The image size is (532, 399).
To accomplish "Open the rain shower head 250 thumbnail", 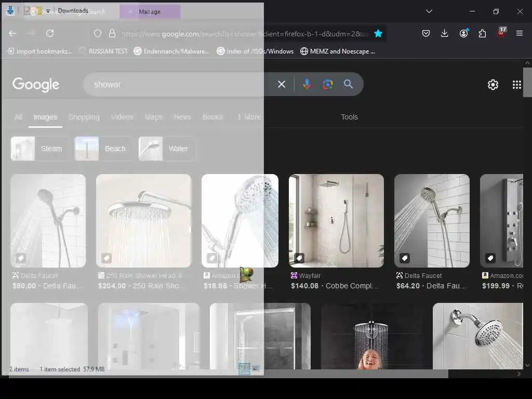I will pyautogui.click(x=143, y=220).
